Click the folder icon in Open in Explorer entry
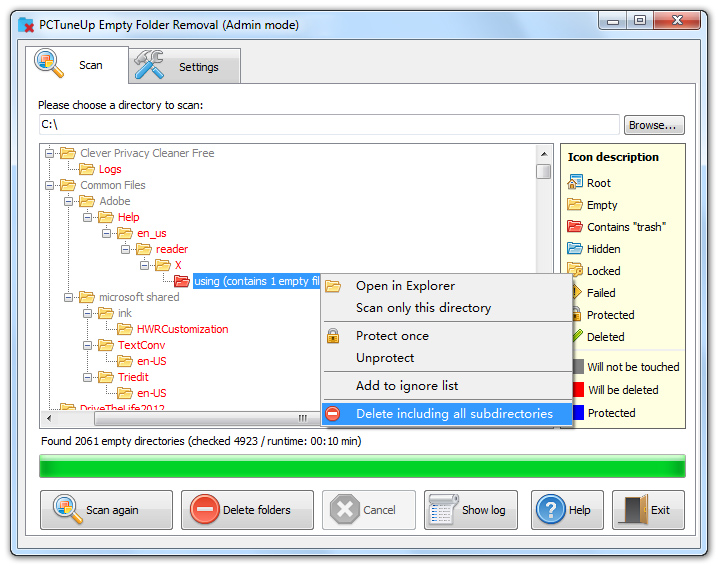 coord(333,286)
